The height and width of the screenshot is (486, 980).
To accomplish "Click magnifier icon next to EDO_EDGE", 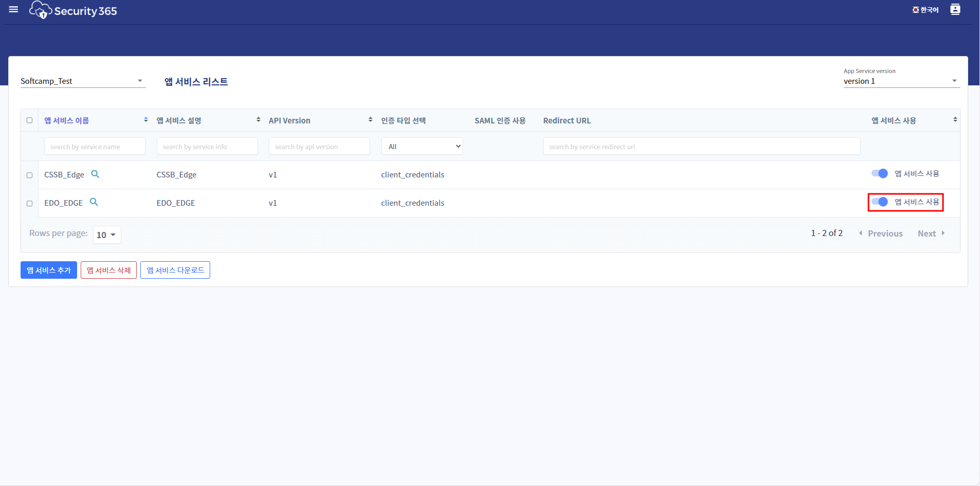I will (94, 202).
